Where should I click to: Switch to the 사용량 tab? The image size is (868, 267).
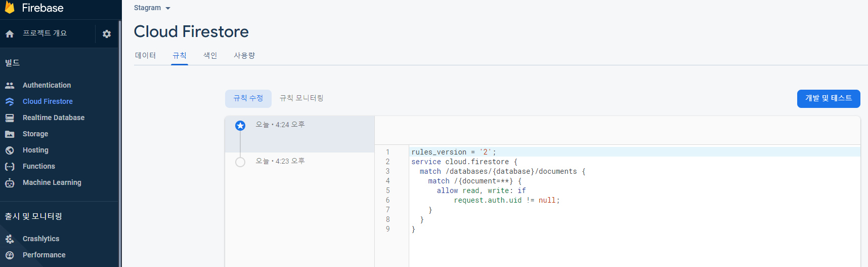(x=244, y=55)
